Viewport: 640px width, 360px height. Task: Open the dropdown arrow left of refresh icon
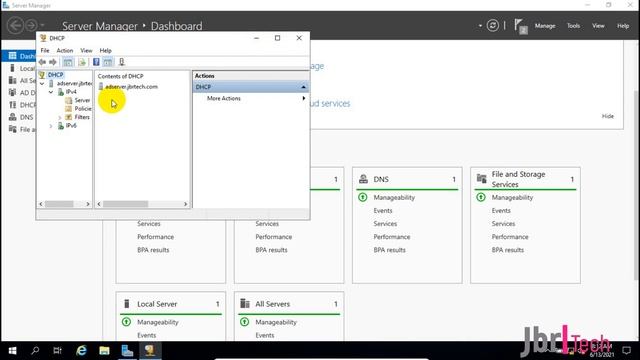[480, 26]
